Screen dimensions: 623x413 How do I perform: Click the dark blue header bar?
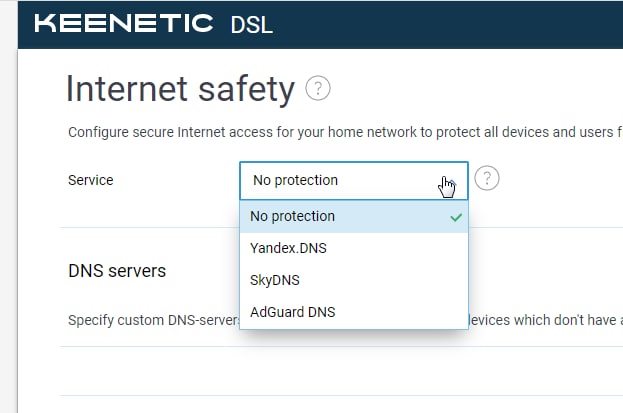pos(450,23)
